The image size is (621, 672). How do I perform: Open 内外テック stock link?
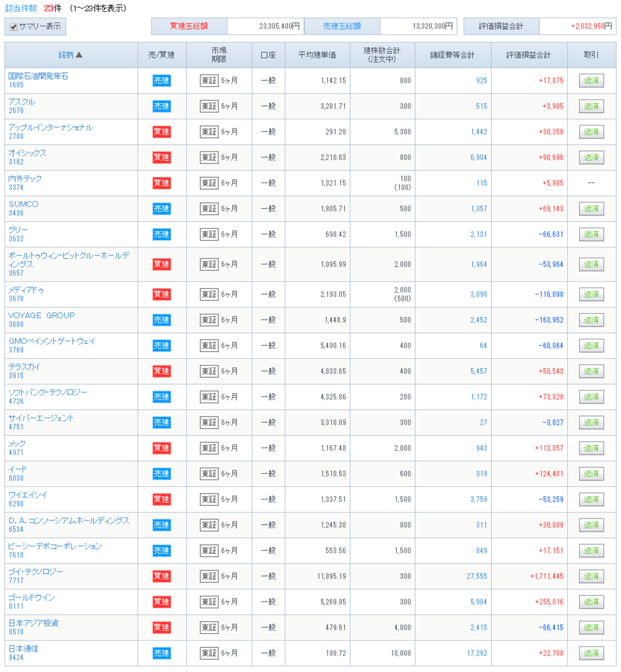tap(26, 178)
